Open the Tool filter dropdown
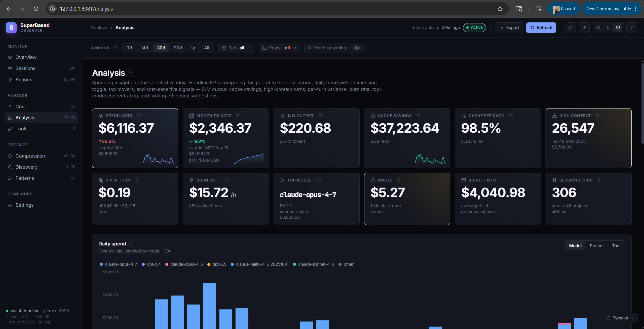The height and width of the screenshot is (329, 644). pos(236,48)
